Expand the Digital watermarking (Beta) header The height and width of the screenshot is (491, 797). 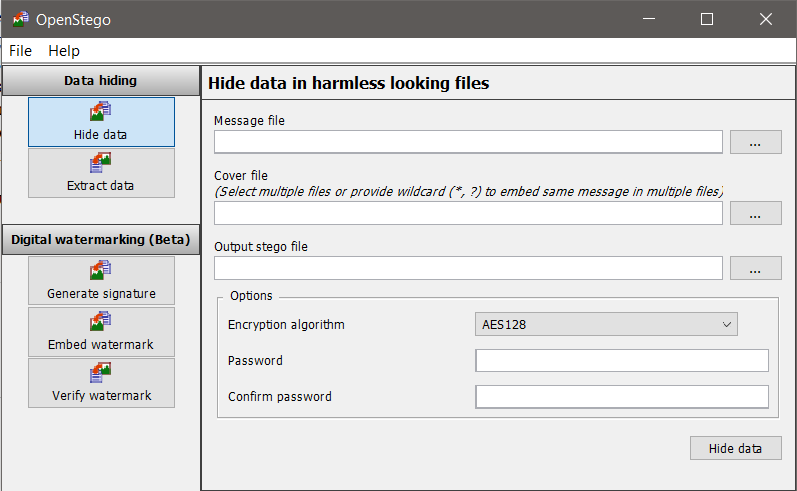click(100, 240)
